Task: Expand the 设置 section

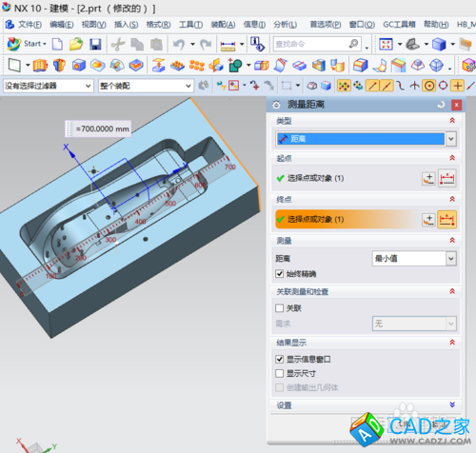Action: tap(452, 404)
